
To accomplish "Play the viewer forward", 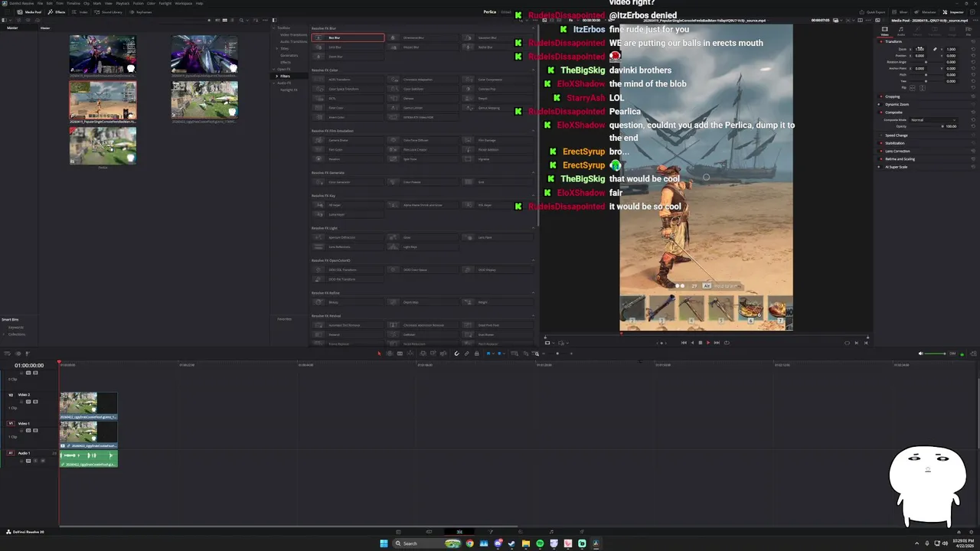I will [708, 343].
